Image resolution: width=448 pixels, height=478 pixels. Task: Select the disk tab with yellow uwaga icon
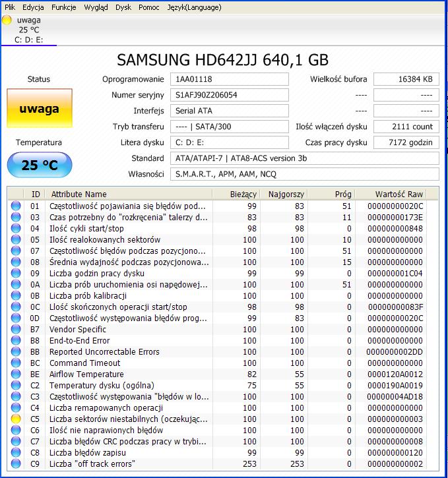pyautogui.click(x=28, y=30)
